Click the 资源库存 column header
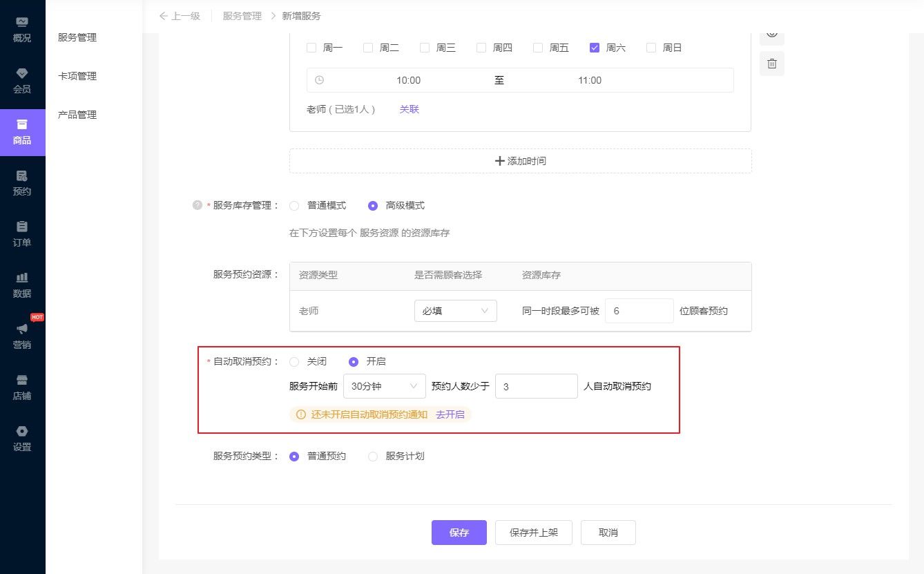Image resolution: width=924 pixels, height=574 pixels. (x=541, y=275)
